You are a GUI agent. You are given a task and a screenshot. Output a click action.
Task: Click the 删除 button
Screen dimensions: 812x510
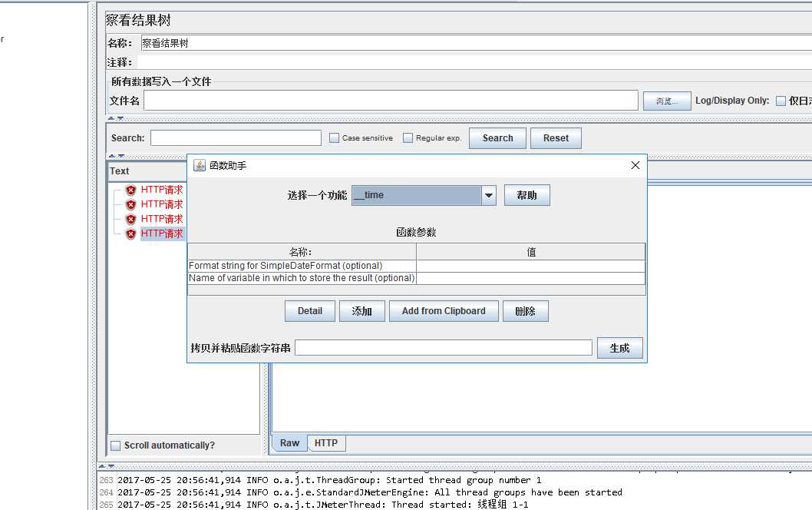coord(526,311)
